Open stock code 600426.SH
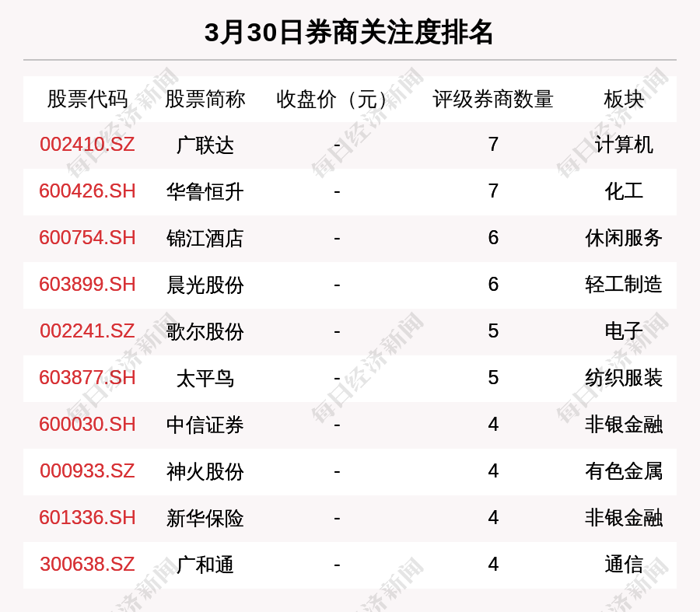700x612 pixels. [x=87, y=191]
